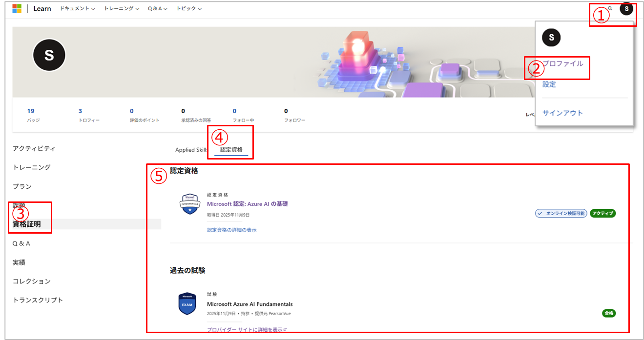Click the profile banner illustration
644x340 pixels.
tap(322, 62)
